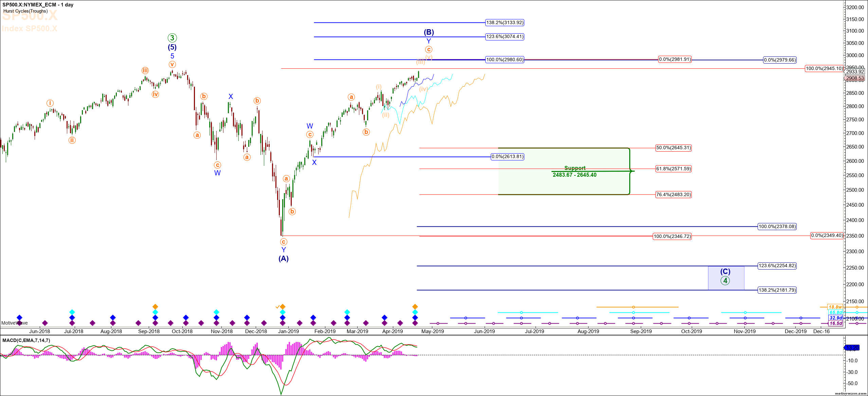868x396 pixels.
Task: Click the 123.6%(2254.82) Fibonacci label
Action: (777, 266)
